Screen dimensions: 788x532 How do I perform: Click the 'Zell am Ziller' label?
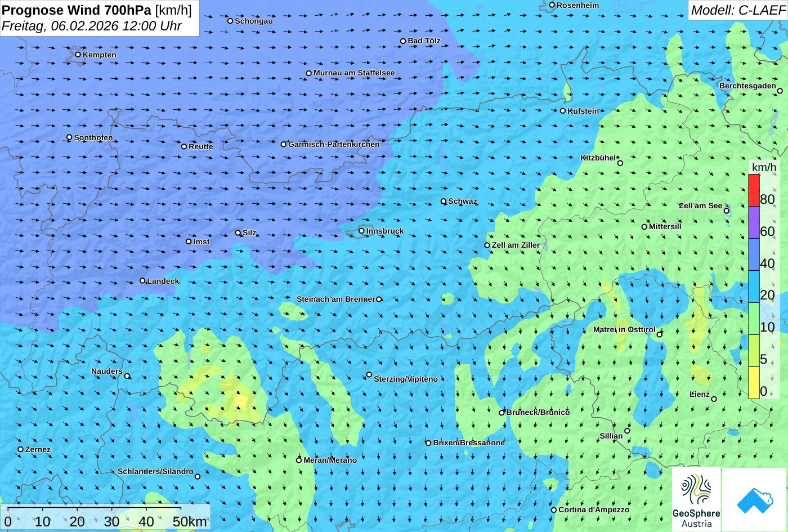coord(516,245)
